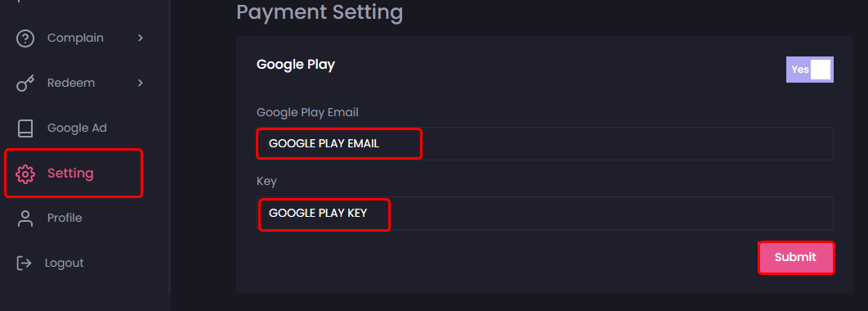Viewport: 868px width, 311px height.
Task: Expand the Complain submenu chevron
Action: click(140, 38)
